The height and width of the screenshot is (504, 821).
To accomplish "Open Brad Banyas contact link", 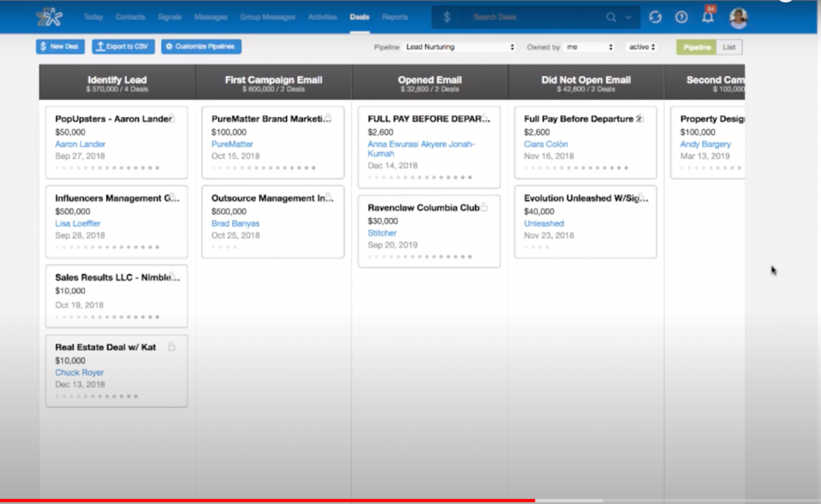I will pos(235,224).
